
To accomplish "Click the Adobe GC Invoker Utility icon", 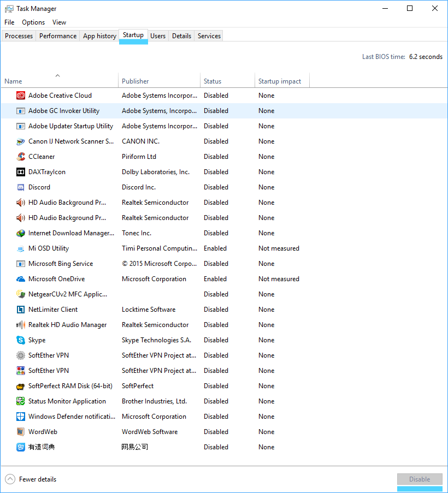I will pos(20,111).
